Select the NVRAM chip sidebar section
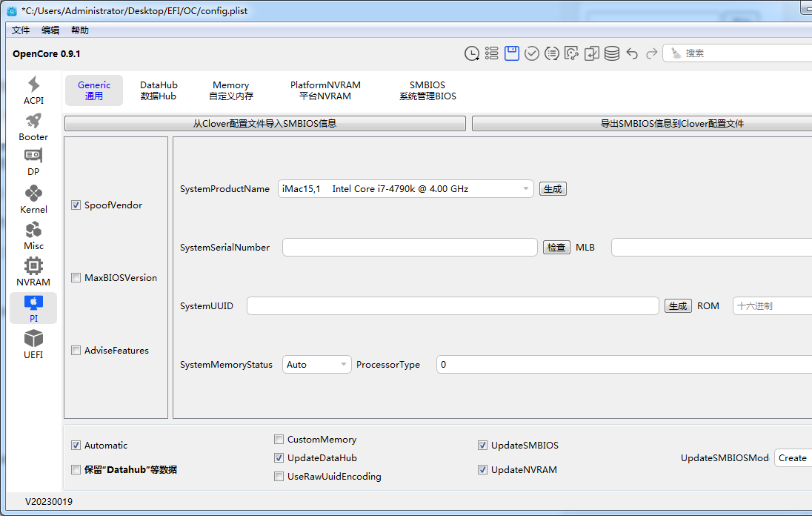Image resolution: width=812 pixels, height=516 pixels. 33,272
